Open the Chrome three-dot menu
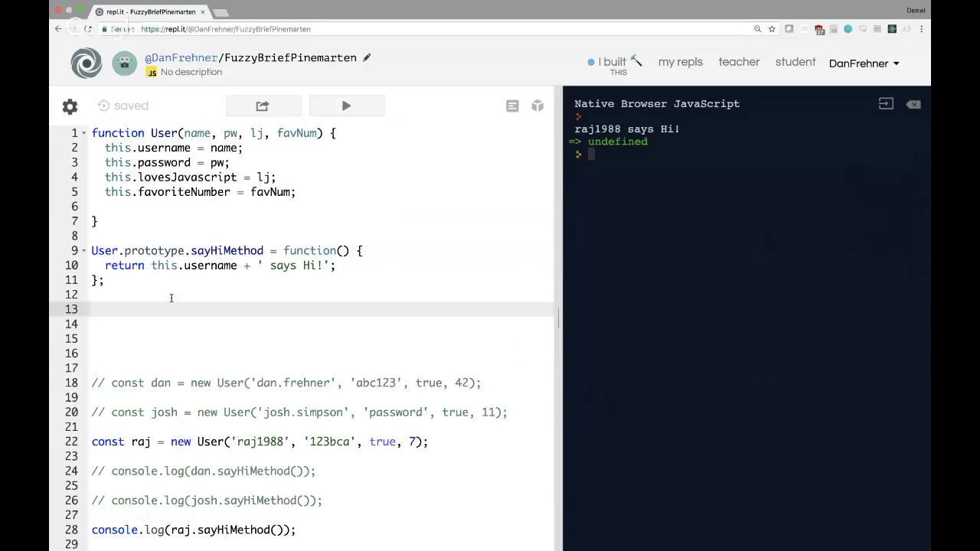This screenshot has height=551, width=980. click(x=921, y=29)
